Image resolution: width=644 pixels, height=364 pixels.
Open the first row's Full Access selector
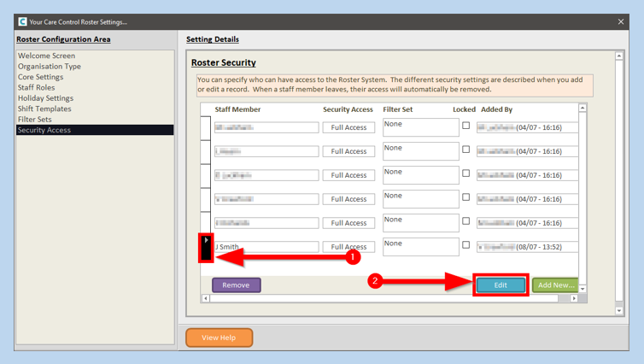[x=348, y=127]
